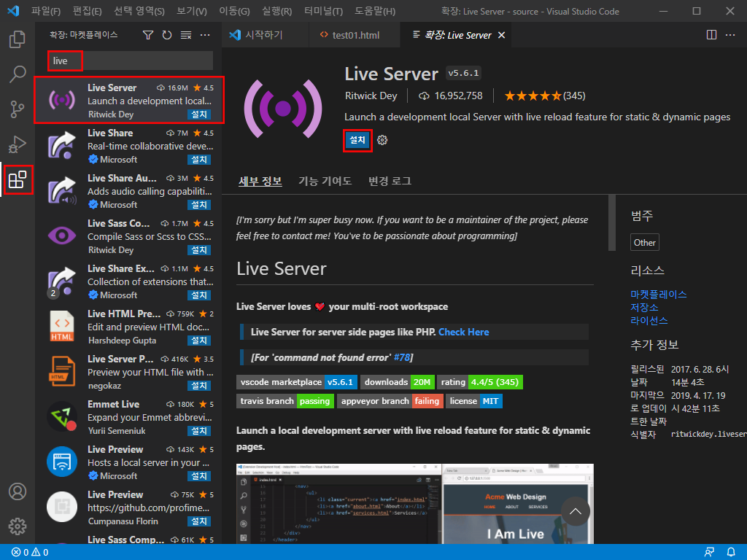Open the 편집(E) menu
Image resolution: width=747 pixels, height=560 pixels.
(88, 11)
